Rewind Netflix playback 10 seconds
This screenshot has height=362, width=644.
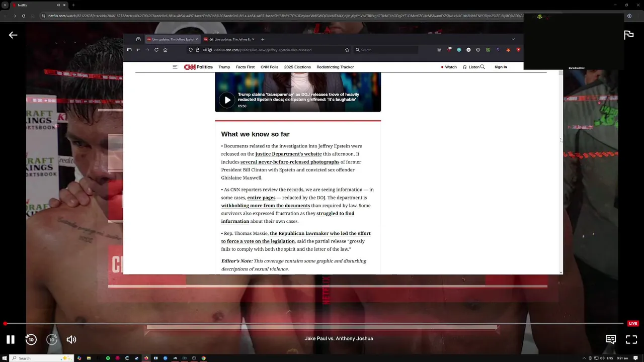[31, 339]
